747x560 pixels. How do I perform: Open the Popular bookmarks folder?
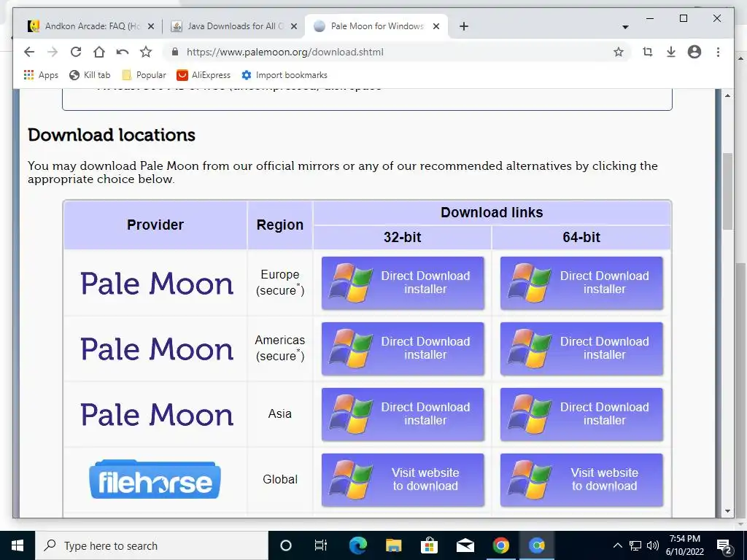pyautogui.click(x=144, y=75)
